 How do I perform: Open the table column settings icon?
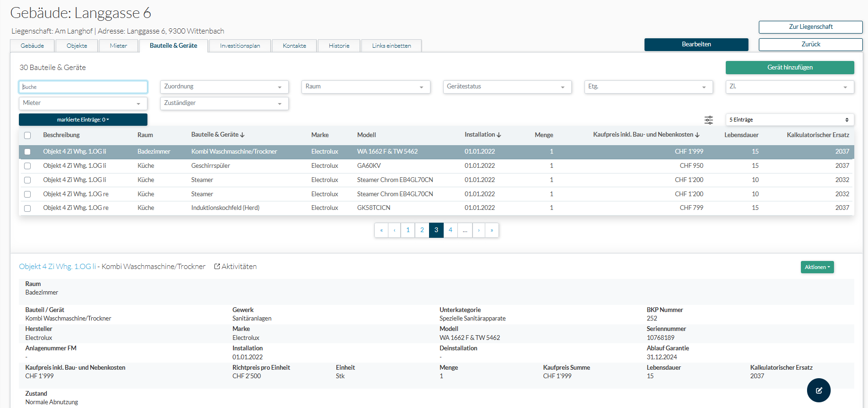point(708,120)
